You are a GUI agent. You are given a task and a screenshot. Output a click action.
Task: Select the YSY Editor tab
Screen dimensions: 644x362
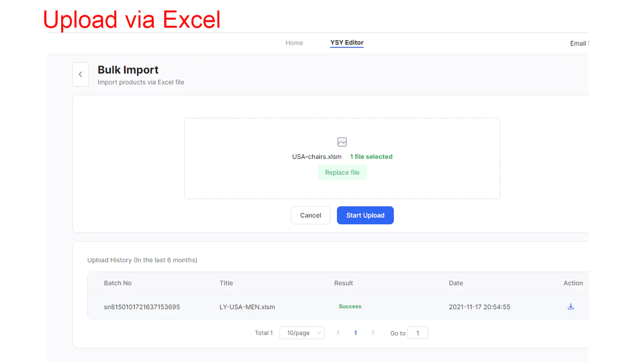347,43
